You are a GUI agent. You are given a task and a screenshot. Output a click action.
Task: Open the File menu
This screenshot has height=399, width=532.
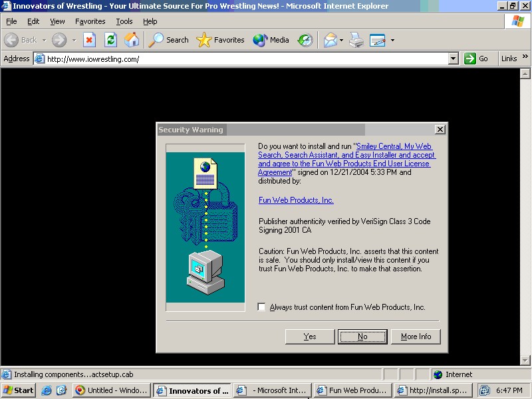pos(11,21)
